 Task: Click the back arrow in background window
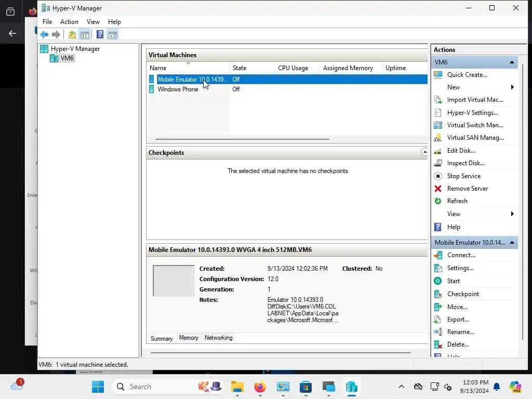point(12,33)
